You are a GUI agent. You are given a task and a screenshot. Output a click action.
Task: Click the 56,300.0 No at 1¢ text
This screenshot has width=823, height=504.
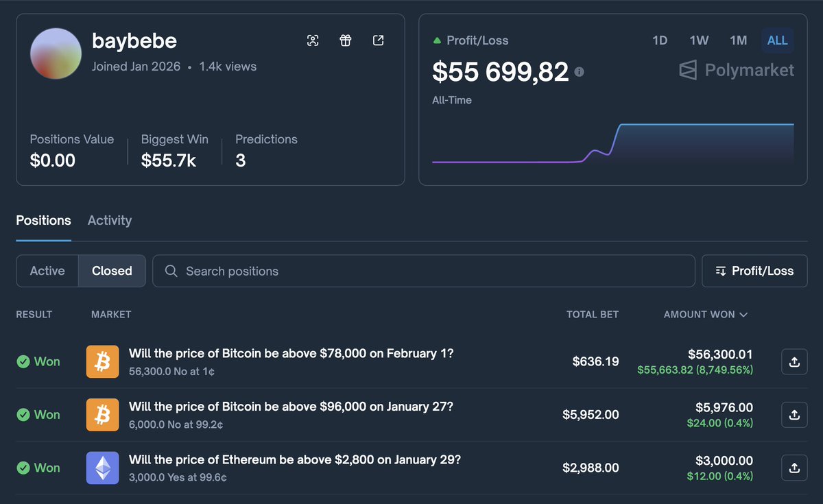click(x=171, y=372)
